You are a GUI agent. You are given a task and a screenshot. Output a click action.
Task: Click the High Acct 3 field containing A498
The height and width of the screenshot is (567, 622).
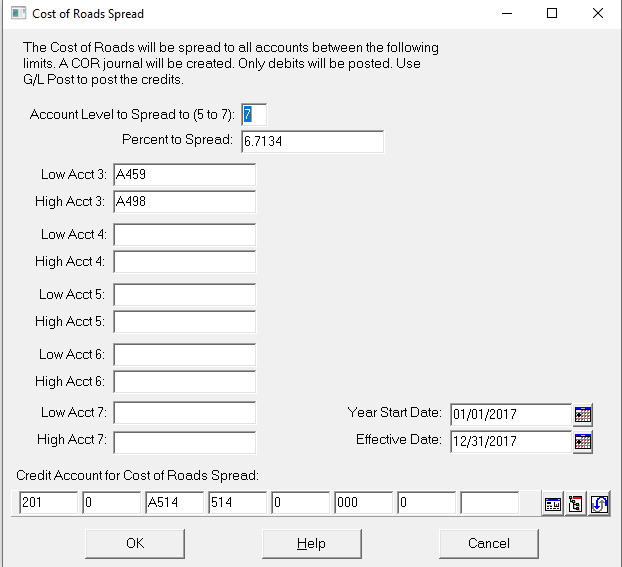tap(184, 202)
